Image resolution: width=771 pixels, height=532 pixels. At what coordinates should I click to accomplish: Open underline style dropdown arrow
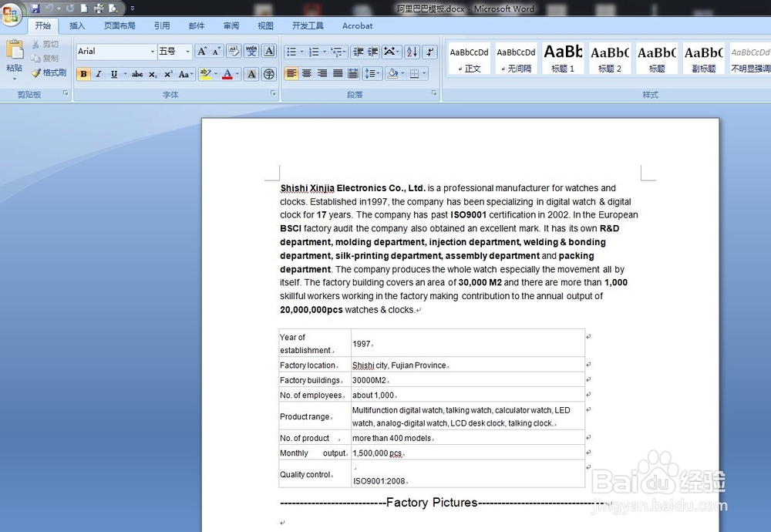(125, 74)
